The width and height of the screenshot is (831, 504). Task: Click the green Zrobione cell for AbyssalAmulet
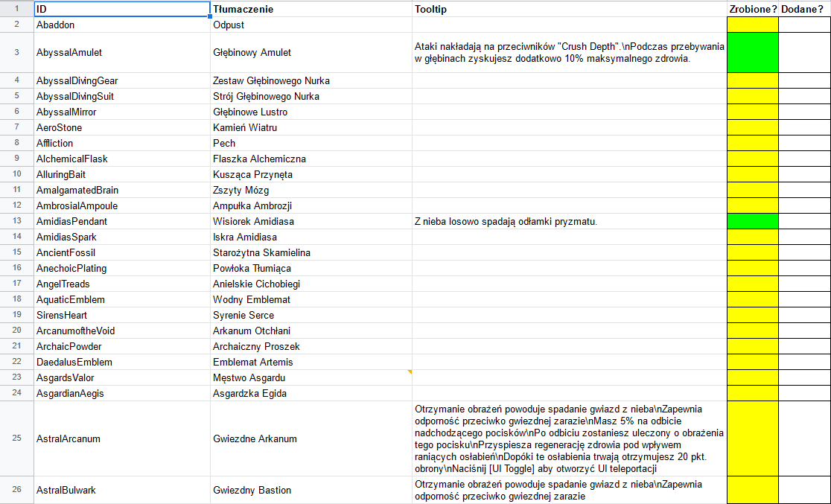pos(752,53)
